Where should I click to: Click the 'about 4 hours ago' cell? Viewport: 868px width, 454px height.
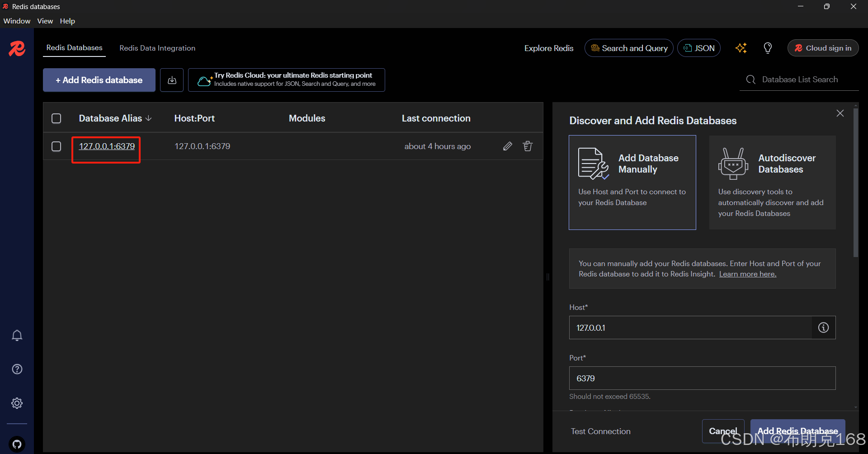click(437, 146)
